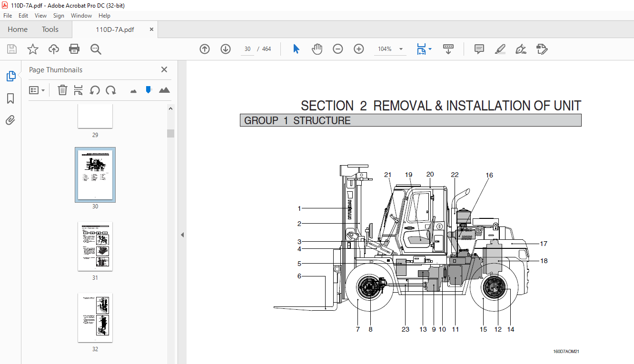
Task: Open the Organize pages tool icon
Action: click(79, 90)
